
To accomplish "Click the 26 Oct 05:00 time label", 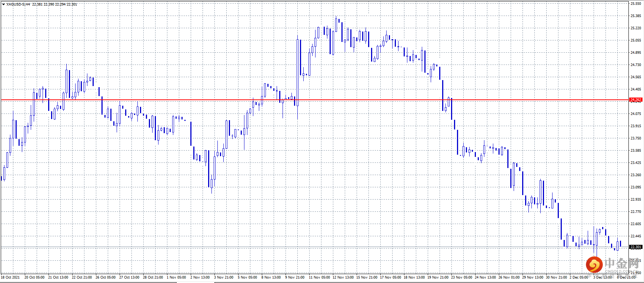I will (x=106, y=277).
